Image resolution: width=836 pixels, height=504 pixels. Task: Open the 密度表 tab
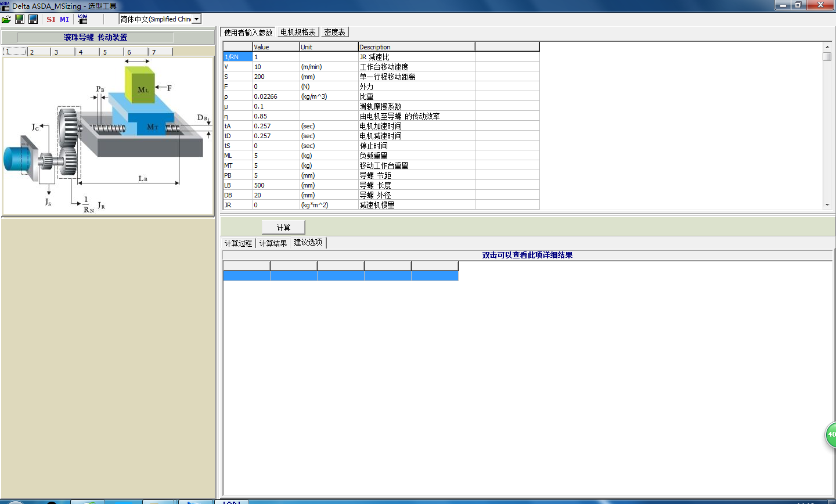pyautogui.click(x=334, y=33)
